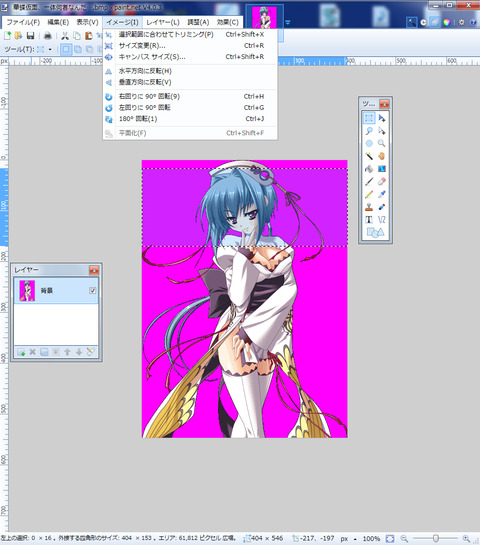Image resolution: width=480 pixels, height=545 pixels.
Task: Open the 調整(A) menu
Action: coord(198,22)
